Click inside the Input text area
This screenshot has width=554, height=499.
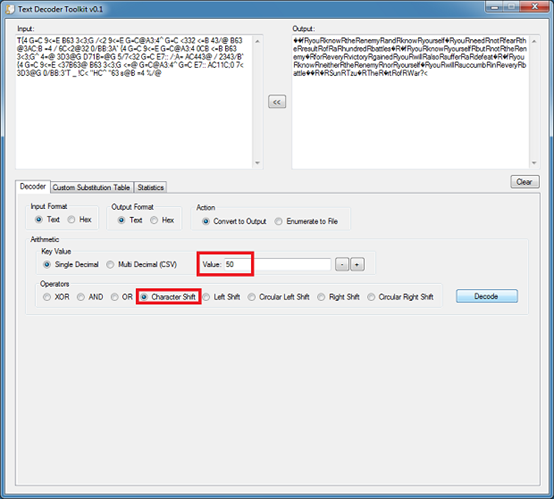(134, 102)
